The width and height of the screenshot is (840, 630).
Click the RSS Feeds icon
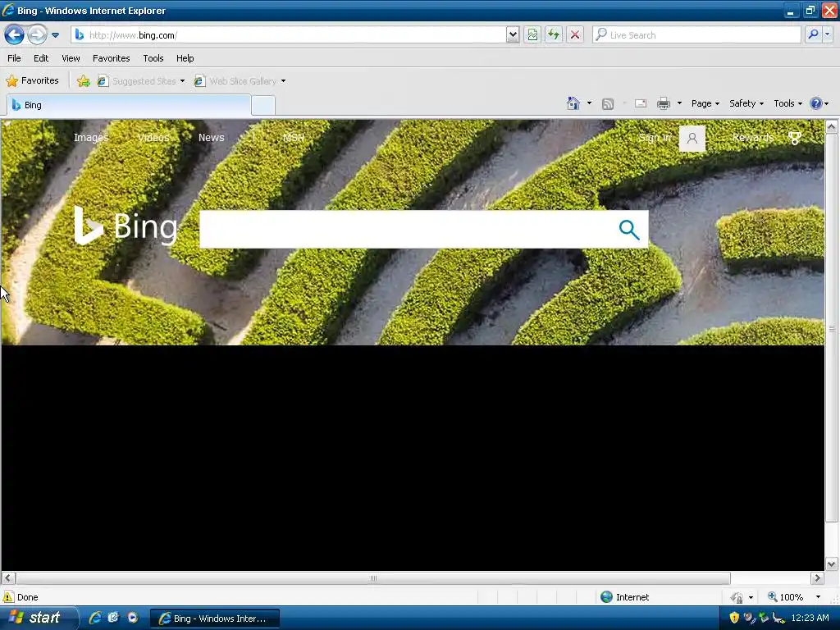[x=608, y=104]
